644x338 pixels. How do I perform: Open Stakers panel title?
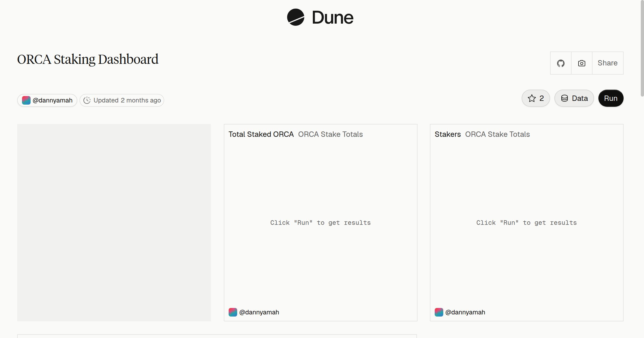[x=448, y=134]
